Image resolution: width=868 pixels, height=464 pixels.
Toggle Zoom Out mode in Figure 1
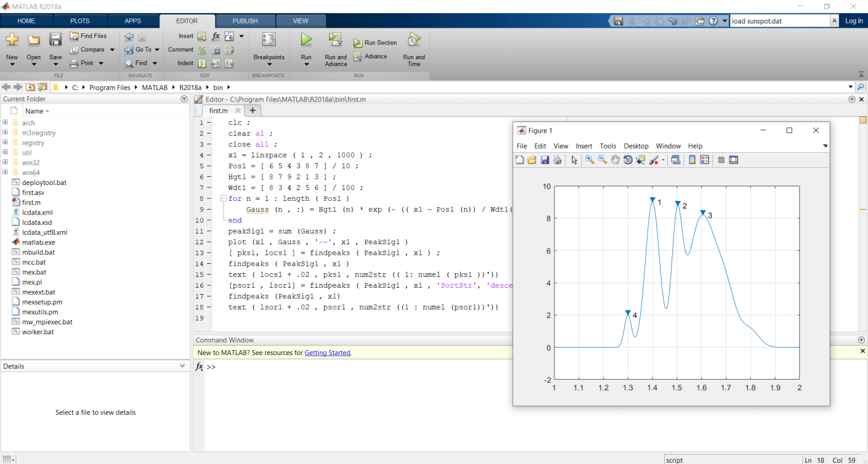[x=602, y=160]
